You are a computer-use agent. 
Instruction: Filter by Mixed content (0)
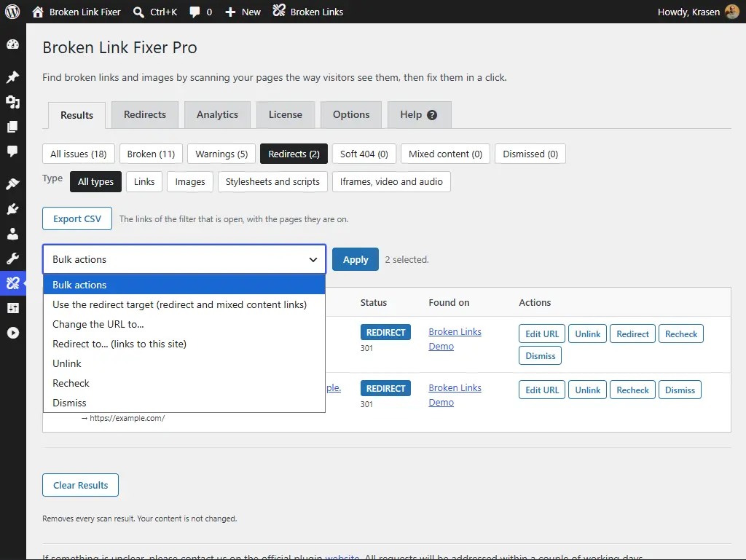445,154
